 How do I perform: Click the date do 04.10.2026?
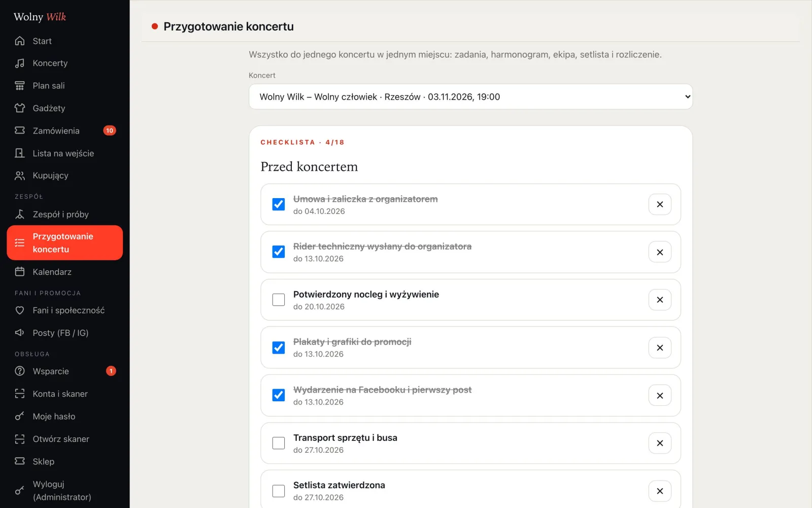click(319, 211)
